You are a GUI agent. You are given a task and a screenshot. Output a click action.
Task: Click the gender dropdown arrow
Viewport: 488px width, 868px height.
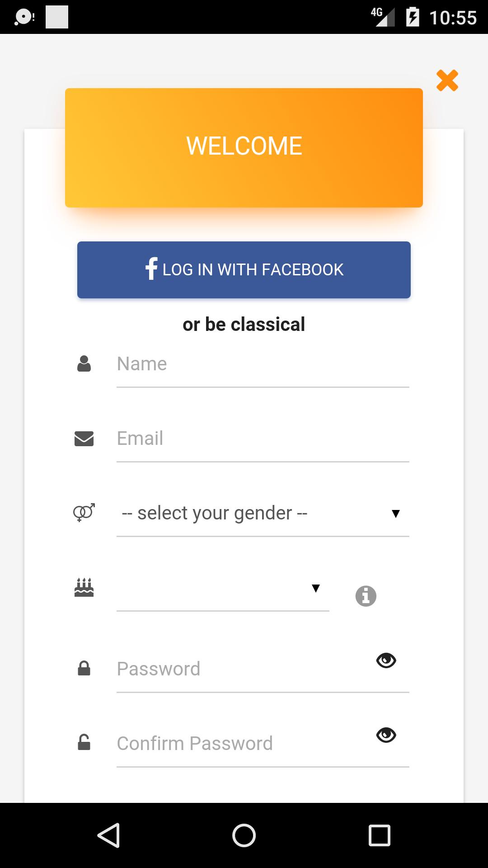tap(396, 514)
